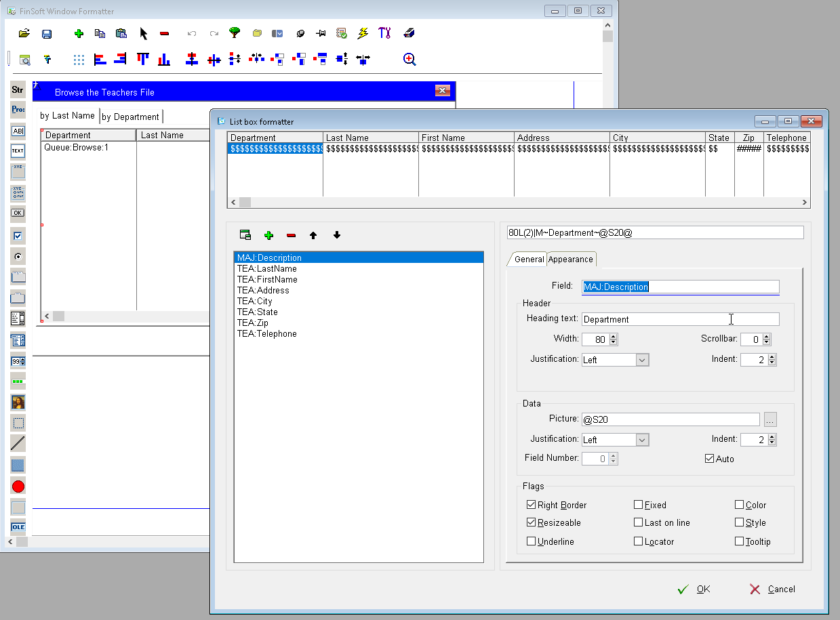This screenshot has height=620, width=840.
Task: Disable the Resizeable checkbox
Action: click(x=531, y=522)
